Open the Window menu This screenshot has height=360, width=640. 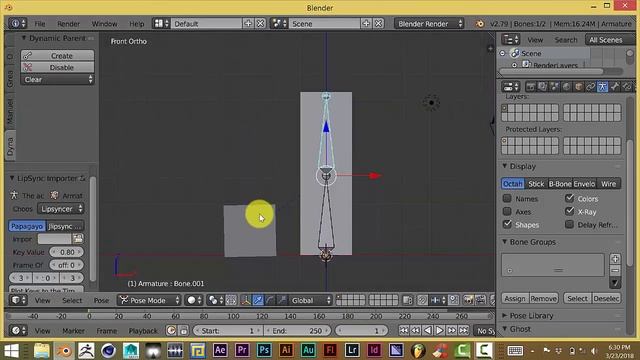[x=104, y=24]
